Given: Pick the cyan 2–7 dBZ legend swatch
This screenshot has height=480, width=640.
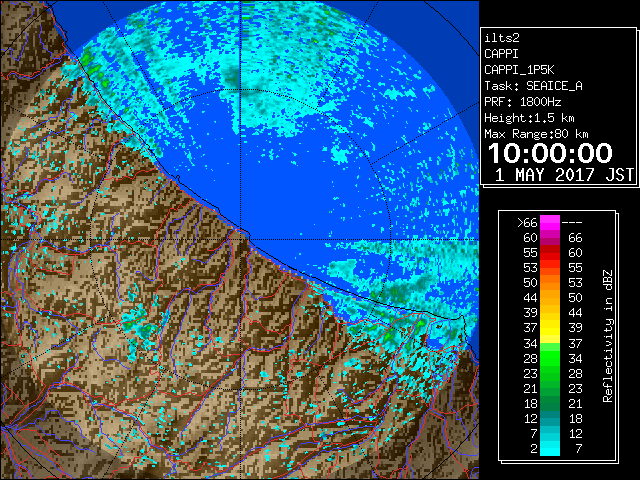Looking at the screenshot, I should [550, 448].
